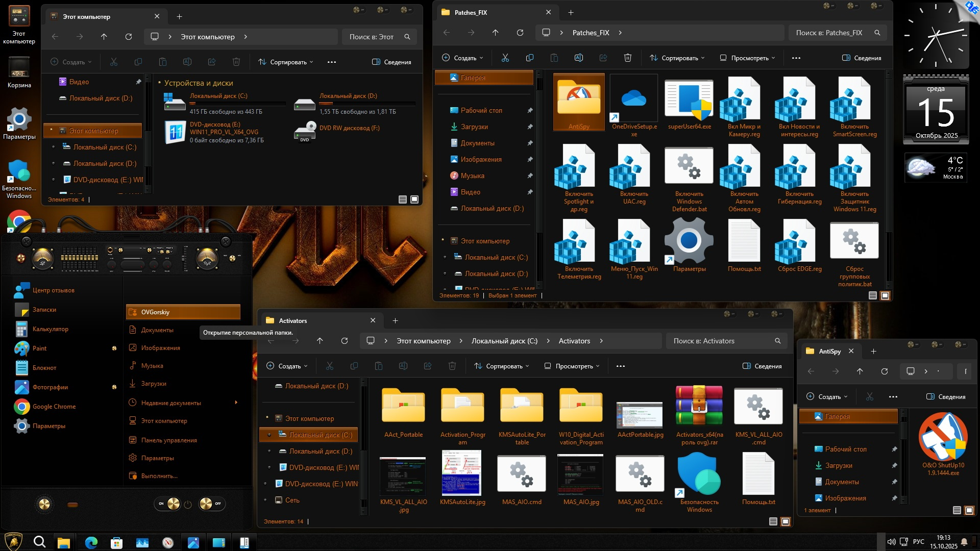The height and width of the screenshot is (551, 980).
Task: Click Сведения button in Этот компьютер window
Action: (391, 62)
